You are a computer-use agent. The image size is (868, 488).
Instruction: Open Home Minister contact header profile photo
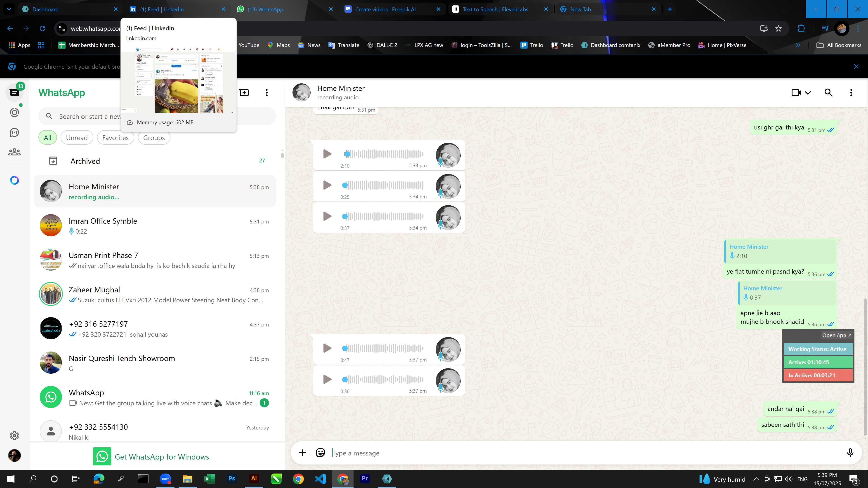pos(301,93)
